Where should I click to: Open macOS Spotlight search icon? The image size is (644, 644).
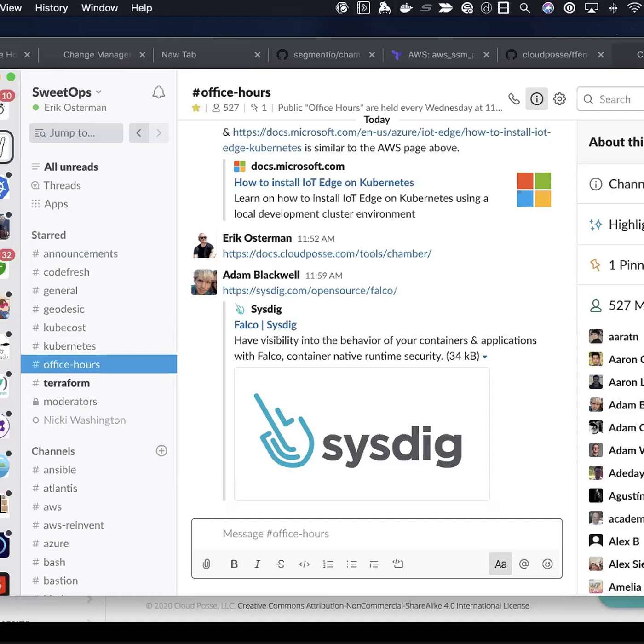pos(525,8)
